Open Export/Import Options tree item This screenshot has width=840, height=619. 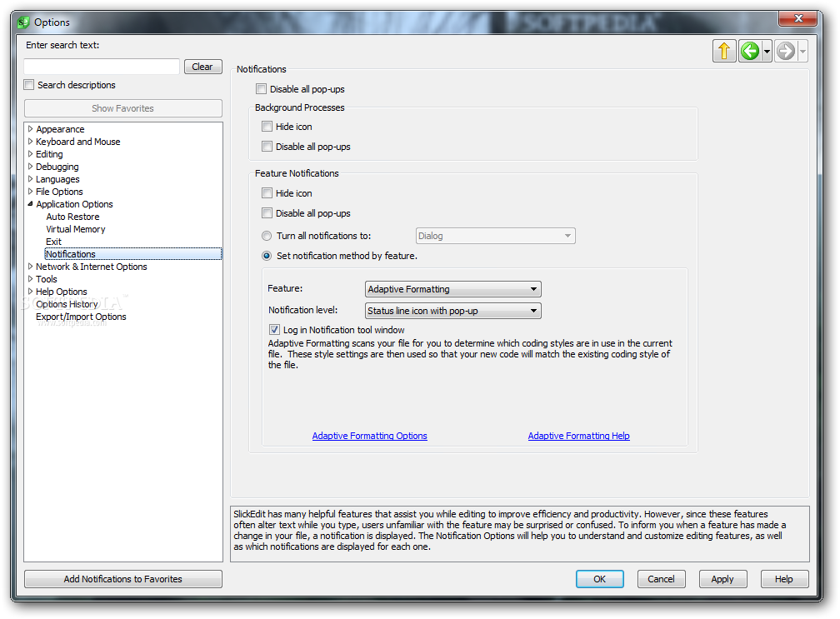click(81, 317)
